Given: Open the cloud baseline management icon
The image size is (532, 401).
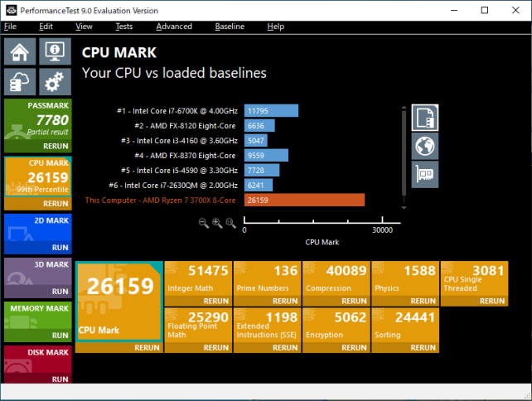Looking at the screenshot, I should tap(20, 82).
